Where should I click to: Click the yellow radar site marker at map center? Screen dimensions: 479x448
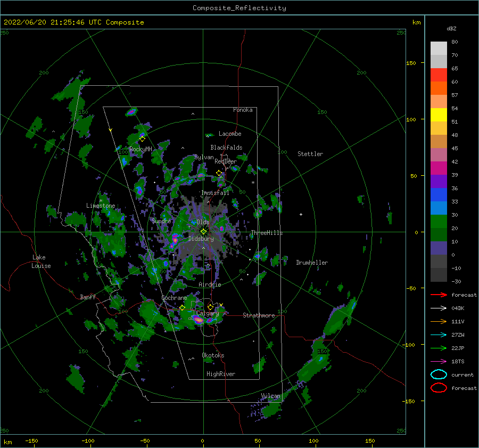click(203, 232)
